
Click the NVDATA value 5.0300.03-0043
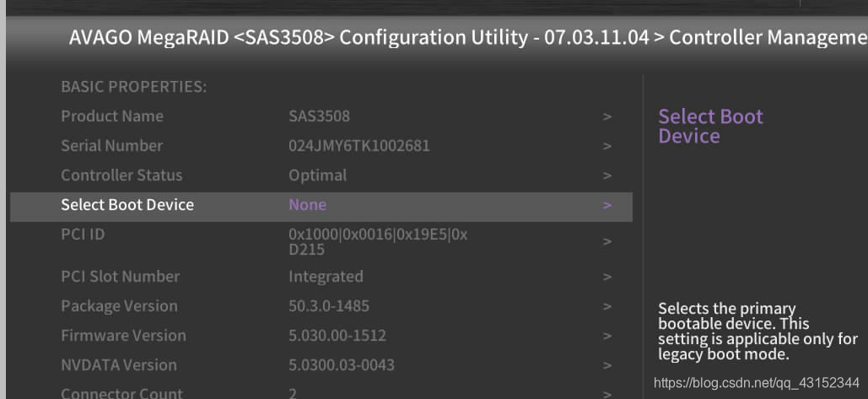coord(342,365)
